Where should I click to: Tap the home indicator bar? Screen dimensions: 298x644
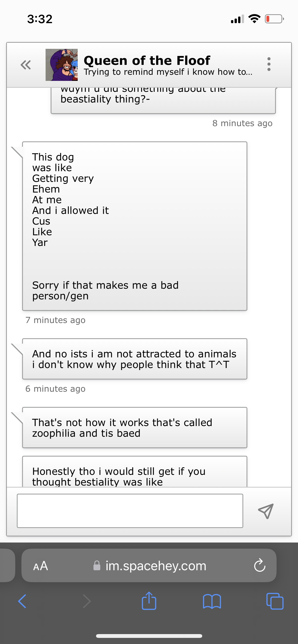pos(149,636)
